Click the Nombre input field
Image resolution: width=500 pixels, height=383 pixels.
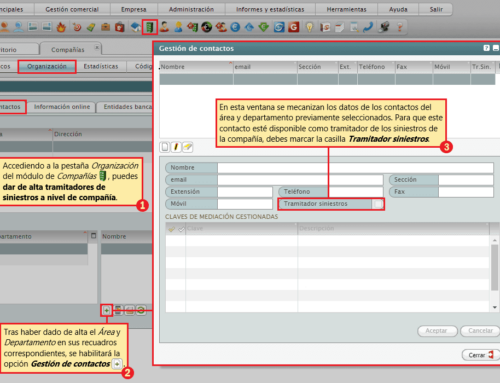tap(355, 167)
